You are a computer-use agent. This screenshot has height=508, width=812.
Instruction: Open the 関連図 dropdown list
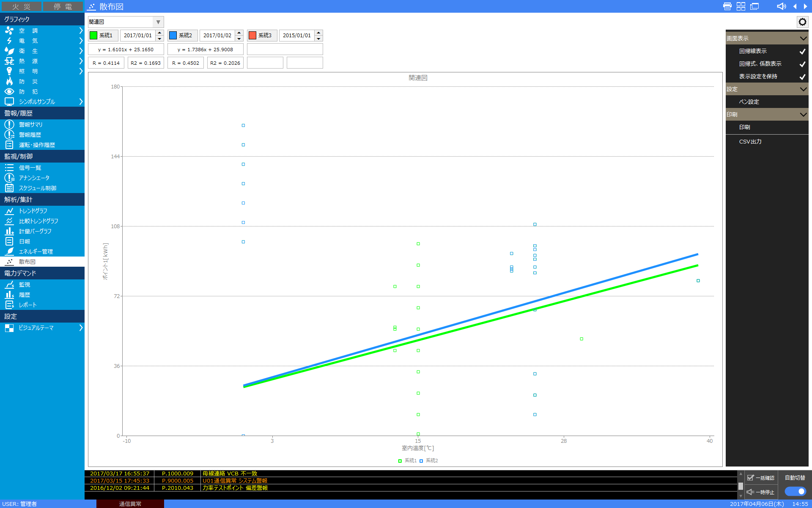(158, 22)
